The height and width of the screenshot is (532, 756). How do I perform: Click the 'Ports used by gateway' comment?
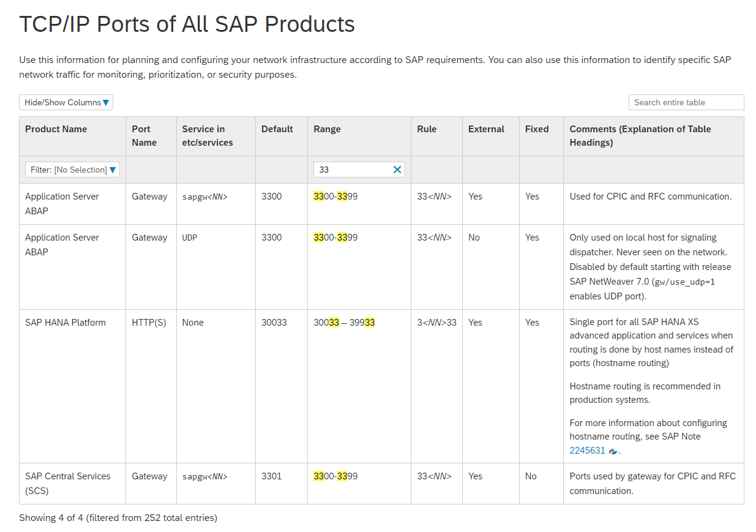coord(653,484)
